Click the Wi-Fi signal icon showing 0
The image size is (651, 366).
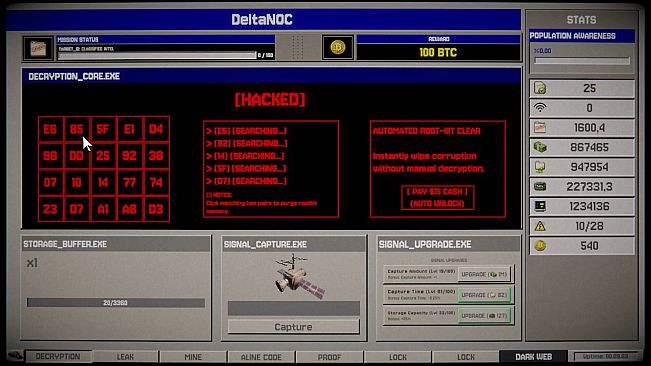pyautogui.click(x=540, y=108)
